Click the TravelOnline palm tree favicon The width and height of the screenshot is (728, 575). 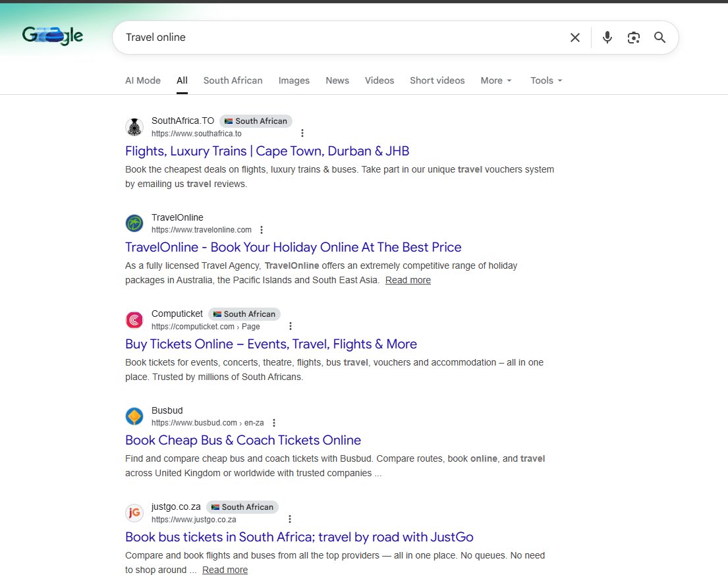click(134, 223)
